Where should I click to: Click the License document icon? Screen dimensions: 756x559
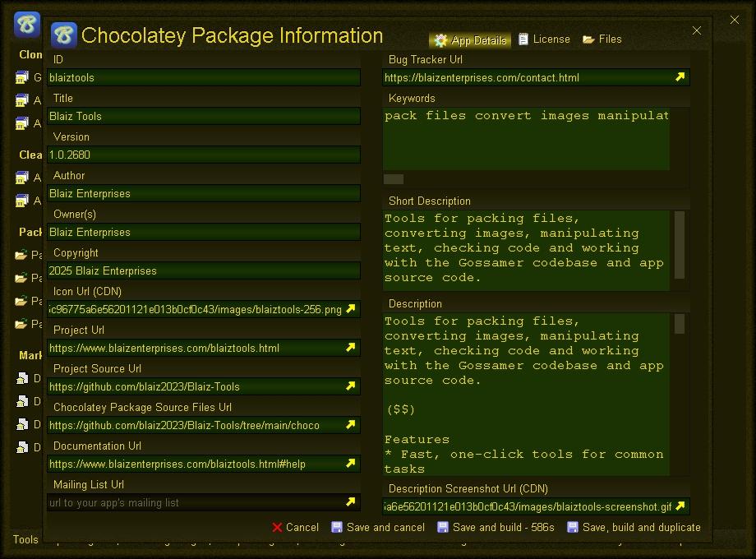pos(523,39)
